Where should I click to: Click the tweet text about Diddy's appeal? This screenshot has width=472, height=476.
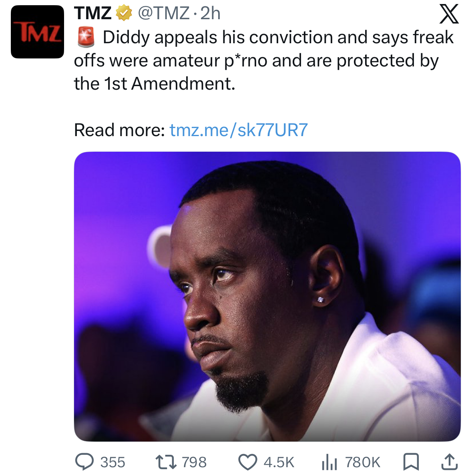point(264,60)
